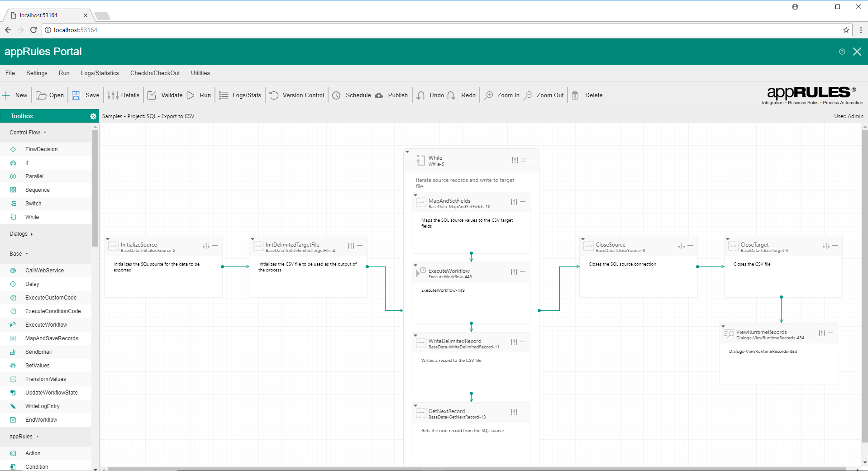Select FlowDecision in the toolbox
Screen dimensions: 868x471
46,149
